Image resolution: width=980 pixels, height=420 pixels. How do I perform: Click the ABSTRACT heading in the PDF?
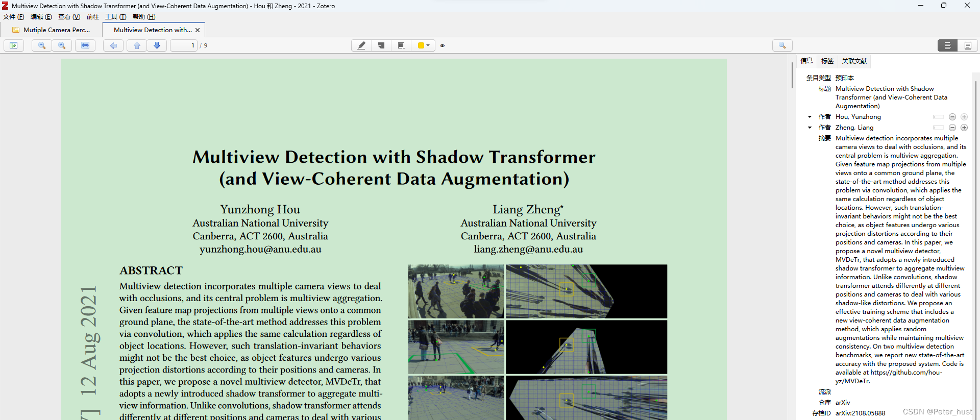pos(151,270)
